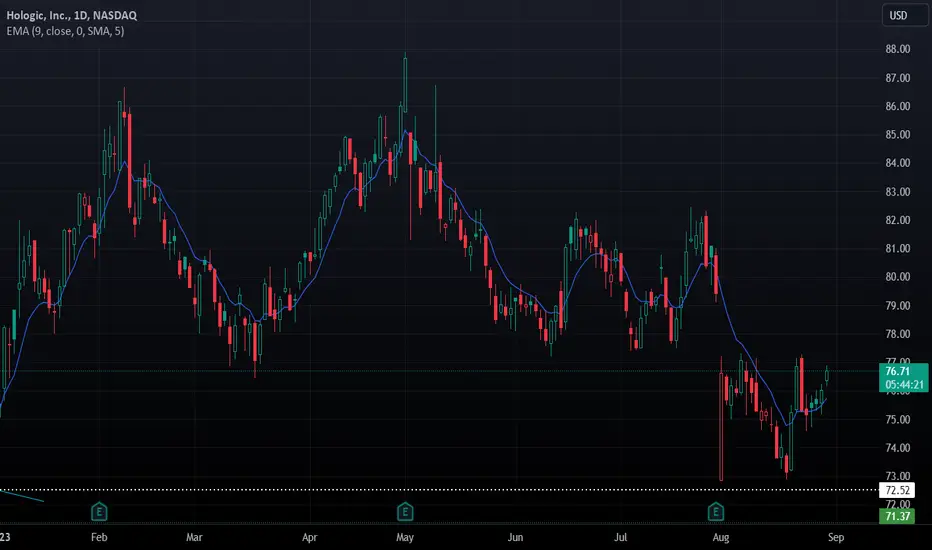Click the 88.00 price axis label
932x550 pixels.
pyautogui.click(x=898, y=49)
